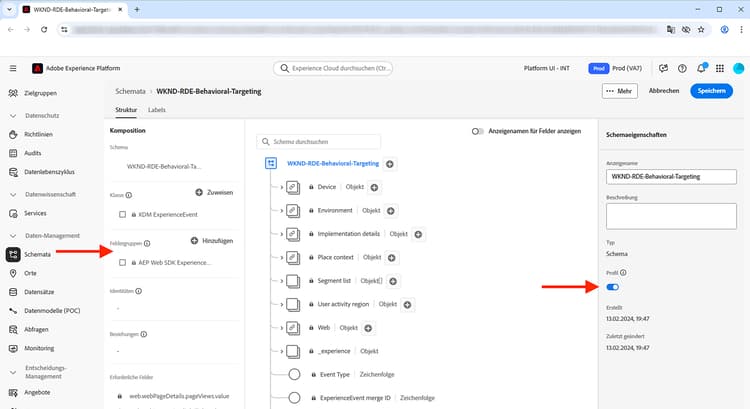
Task: Click the Schema durchsuchen search field
Action: [x=319, y=142]
